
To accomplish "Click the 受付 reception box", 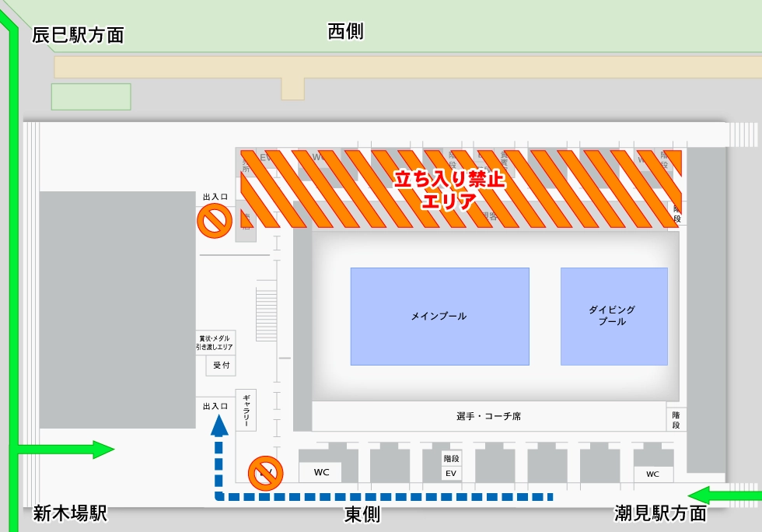I will (221, 366).
